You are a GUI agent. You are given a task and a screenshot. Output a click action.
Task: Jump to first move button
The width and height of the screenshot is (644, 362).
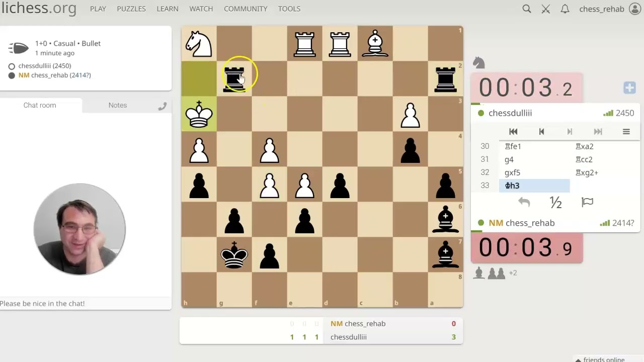513,132
